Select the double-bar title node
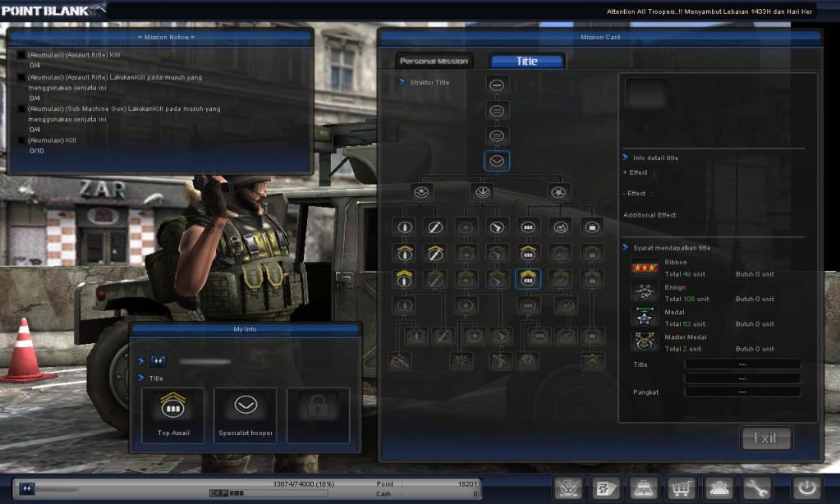 point(497,111)
